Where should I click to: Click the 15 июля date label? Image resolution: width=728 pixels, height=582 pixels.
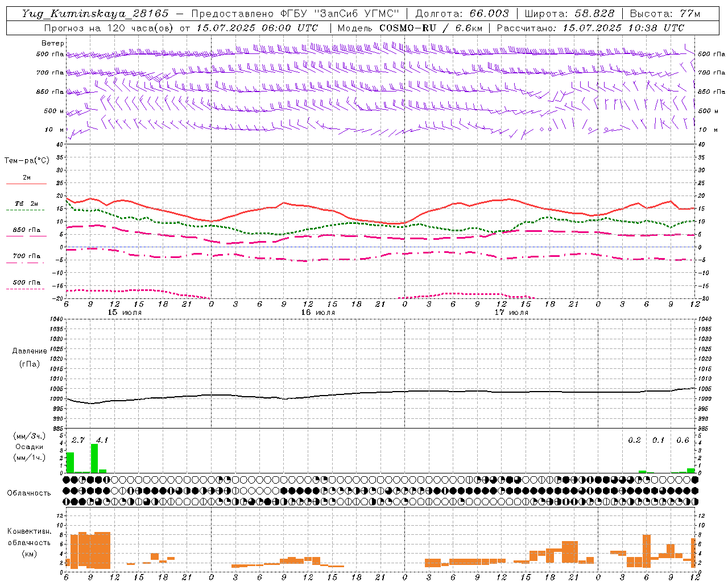[x=125, y=313]
